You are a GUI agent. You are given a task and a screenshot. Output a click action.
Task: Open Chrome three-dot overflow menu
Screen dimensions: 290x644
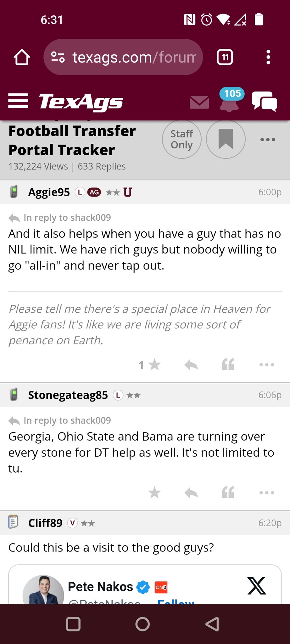pos(268,57)
